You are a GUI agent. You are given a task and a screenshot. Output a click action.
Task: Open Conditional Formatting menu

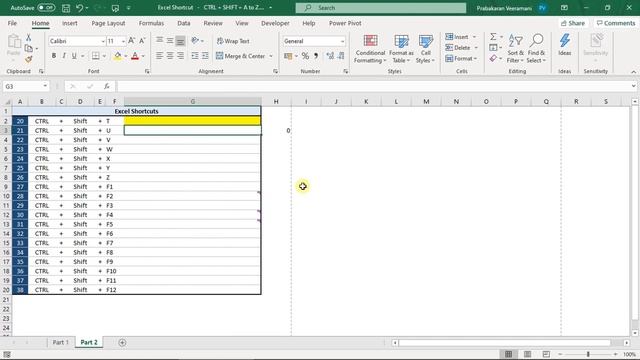point(370,49)
